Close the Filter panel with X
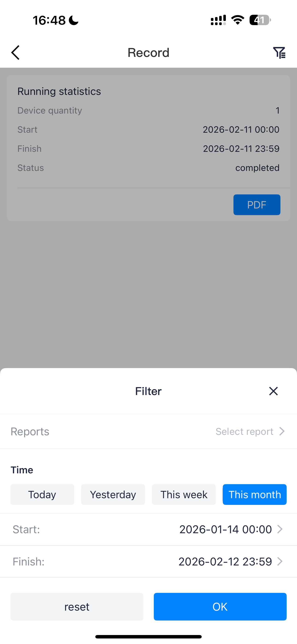The height and width of the screenshot is (644, 297). coord(274,391)
